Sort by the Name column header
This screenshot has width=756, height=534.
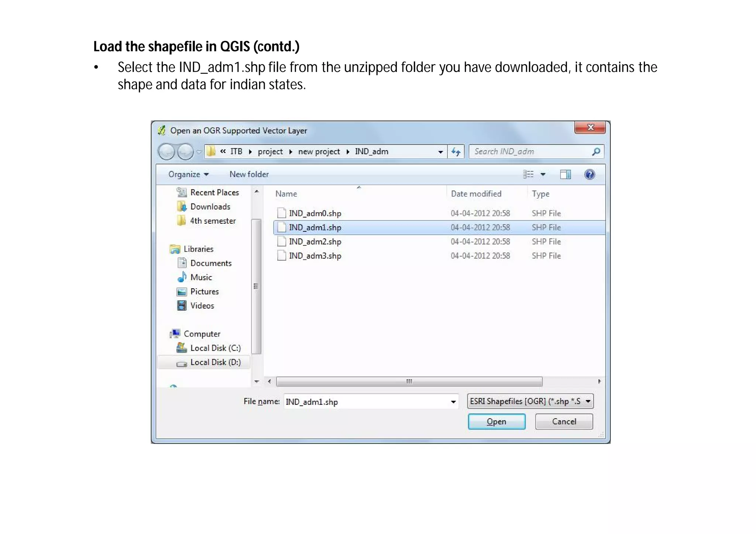tap(286, 194)
